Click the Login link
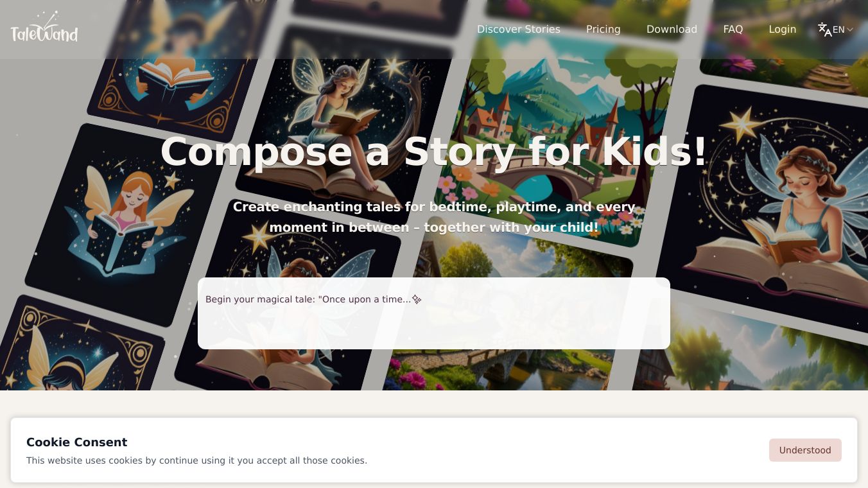The width and height of the screenshot is (868, 488). (x=782, y=30)
